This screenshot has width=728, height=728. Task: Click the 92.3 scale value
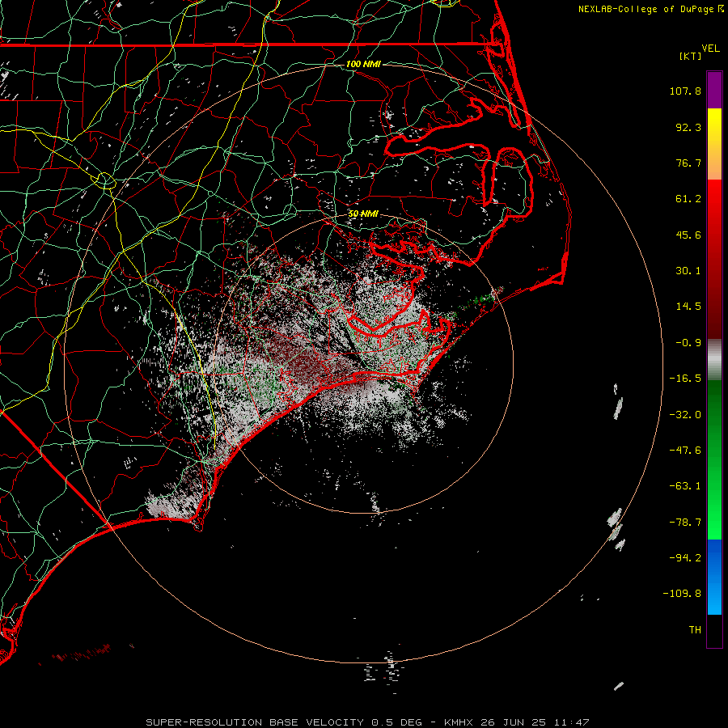click(x=688, y=127)
